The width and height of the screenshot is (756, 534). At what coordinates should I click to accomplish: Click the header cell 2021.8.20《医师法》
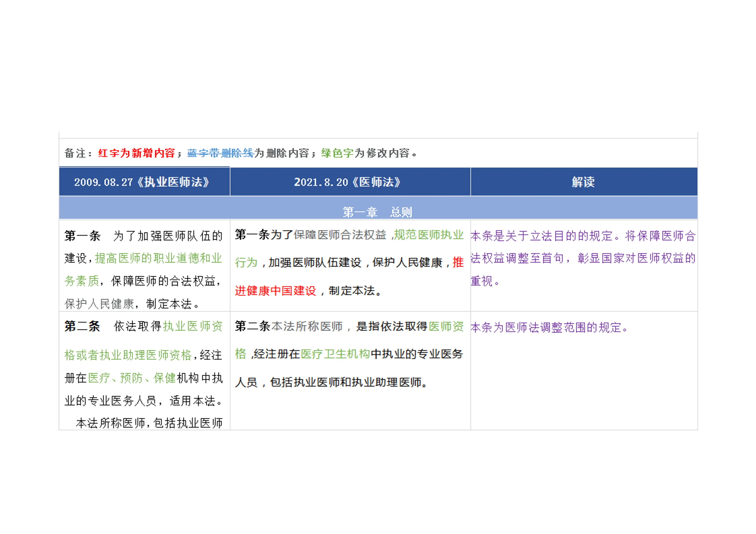pos(350,182)
